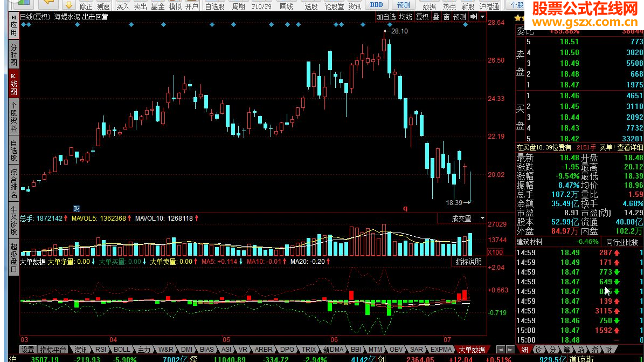Select the RSI indicator tab
Image resolution: width=644 pixels, height=362 pixels.
101,350
